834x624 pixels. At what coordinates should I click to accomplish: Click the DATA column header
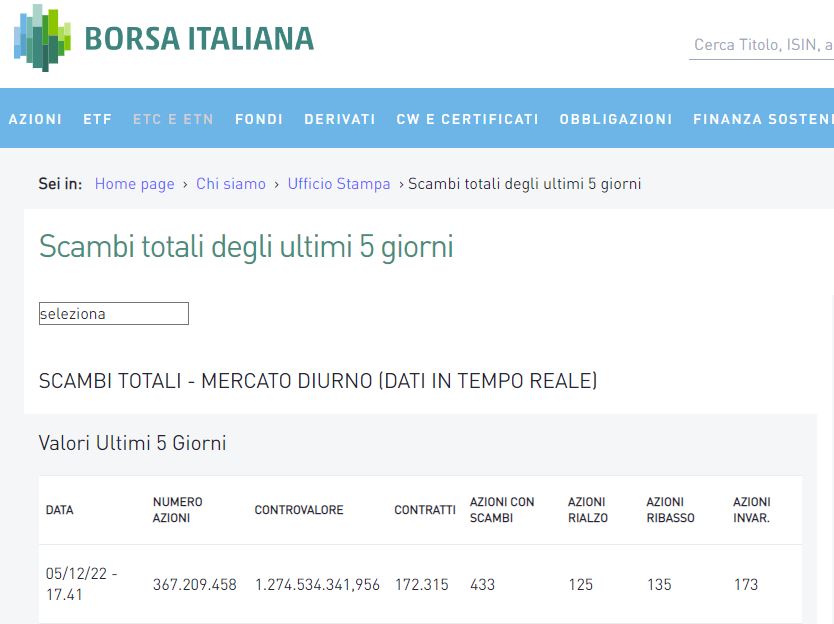point(60,510)
